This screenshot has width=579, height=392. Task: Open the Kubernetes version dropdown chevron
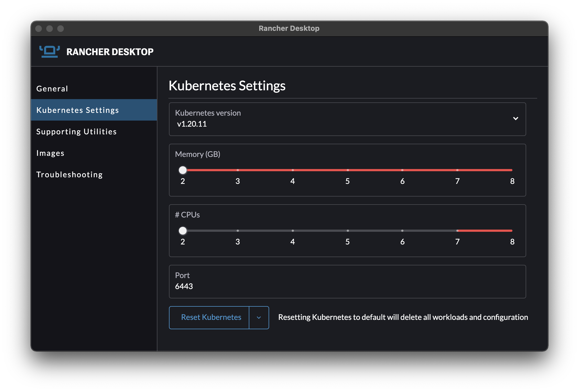[x=516, y=119]
